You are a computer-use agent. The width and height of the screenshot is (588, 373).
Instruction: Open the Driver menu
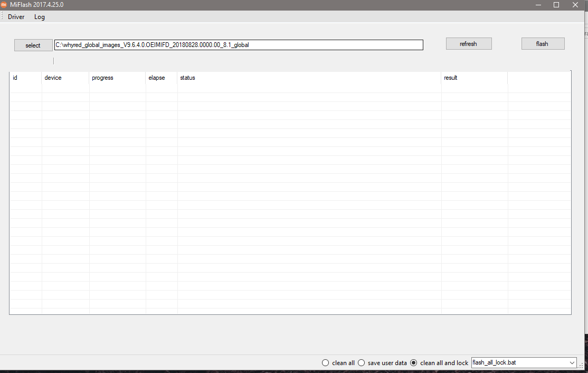16,17
